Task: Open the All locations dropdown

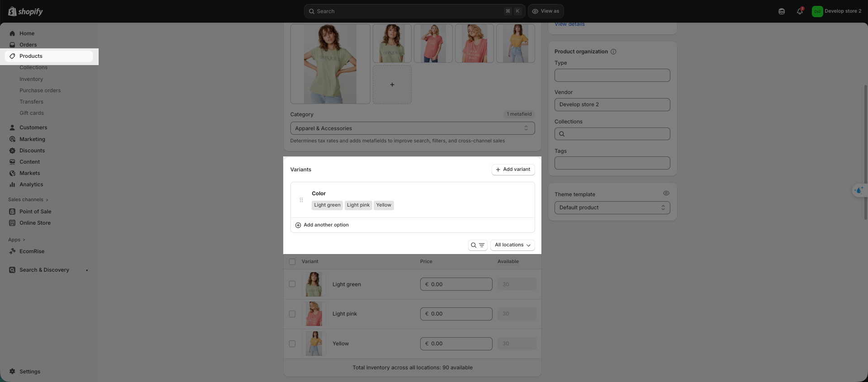Action: 512,245
